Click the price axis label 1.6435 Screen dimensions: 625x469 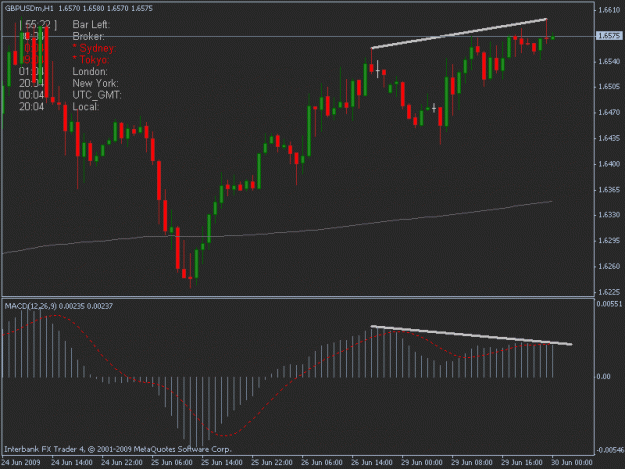pyautogui.click(x=609, y=138)
